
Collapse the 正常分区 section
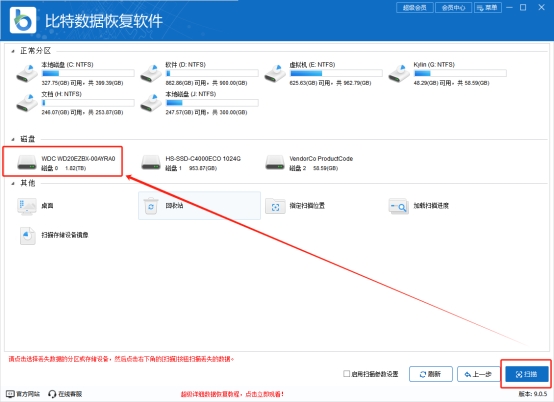click(13, 51)
